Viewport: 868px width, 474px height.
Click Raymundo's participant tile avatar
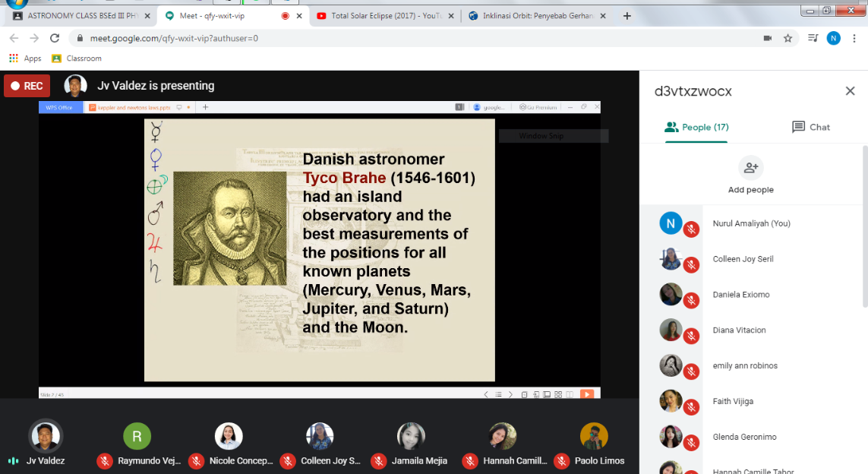(x=137, y=437)
